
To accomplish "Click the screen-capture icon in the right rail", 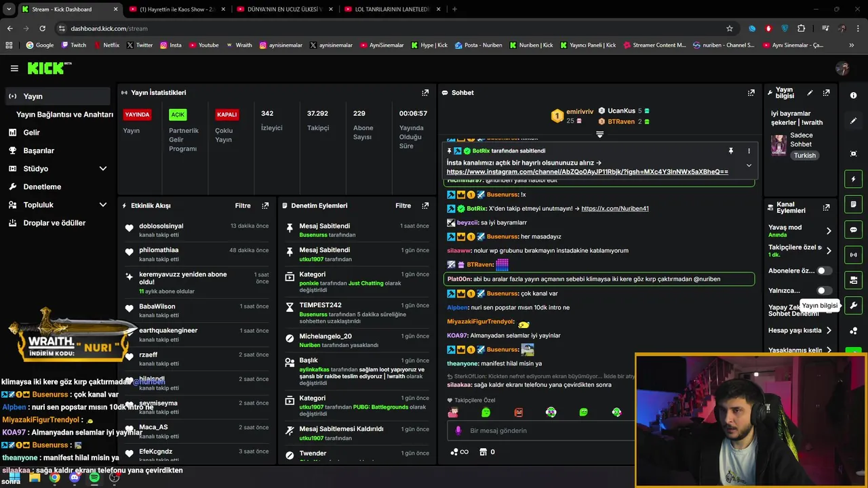I will click(854, 154).
